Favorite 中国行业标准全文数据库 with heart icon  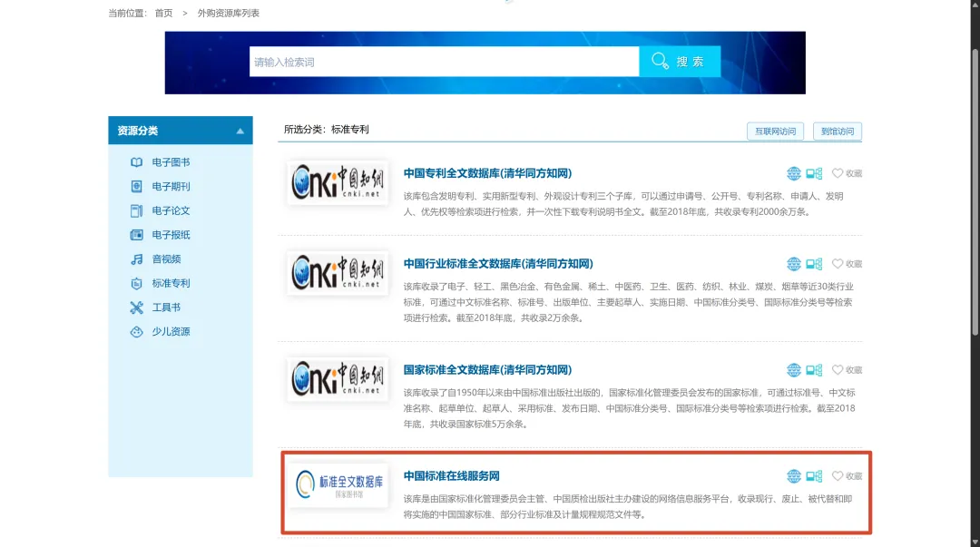point(838,264)
